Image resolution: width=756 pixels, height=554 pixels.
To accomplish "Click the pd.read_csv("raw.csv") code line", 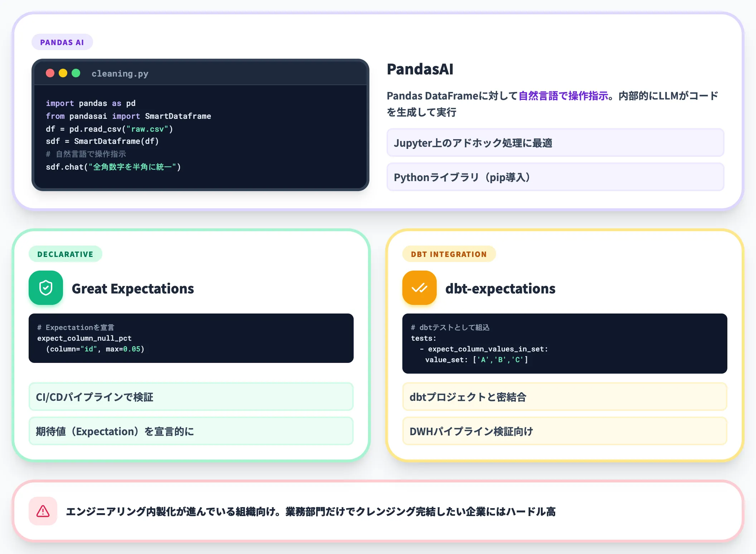I will (109, 129).
